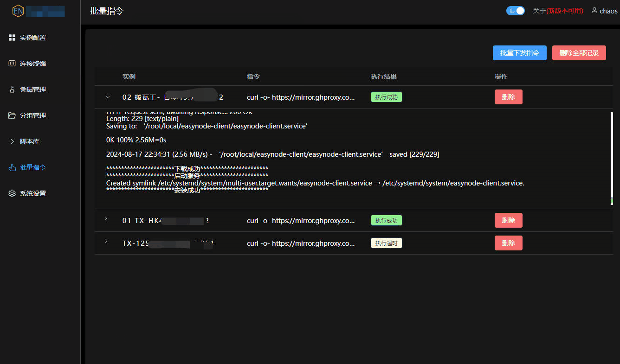620x364 pixels.
Task: Click the 凭据管理 key icon
Action: 12,89
